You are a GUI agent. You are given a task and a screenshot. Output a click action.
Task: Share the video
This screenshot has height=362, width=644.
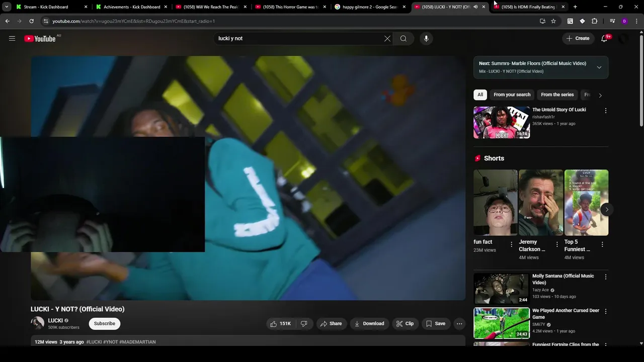tap(331, 324)
